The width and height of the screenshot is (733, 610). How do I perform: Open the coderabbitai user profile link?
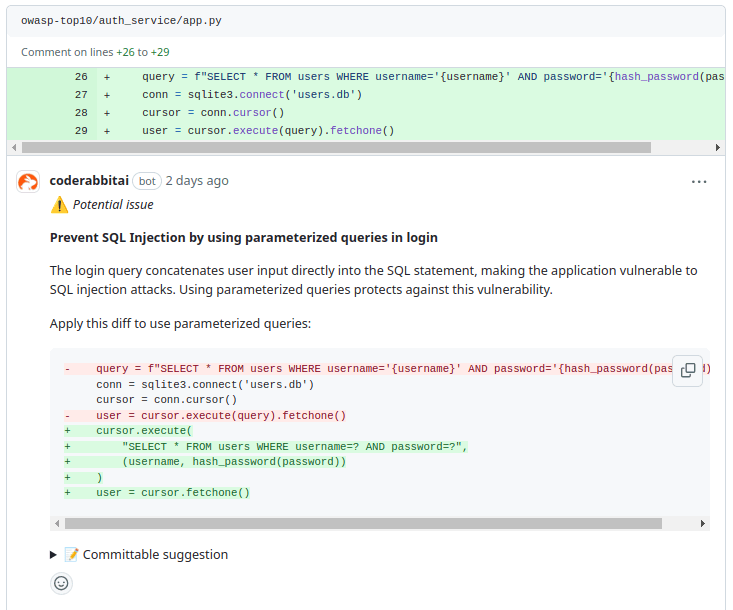point(88,181)
